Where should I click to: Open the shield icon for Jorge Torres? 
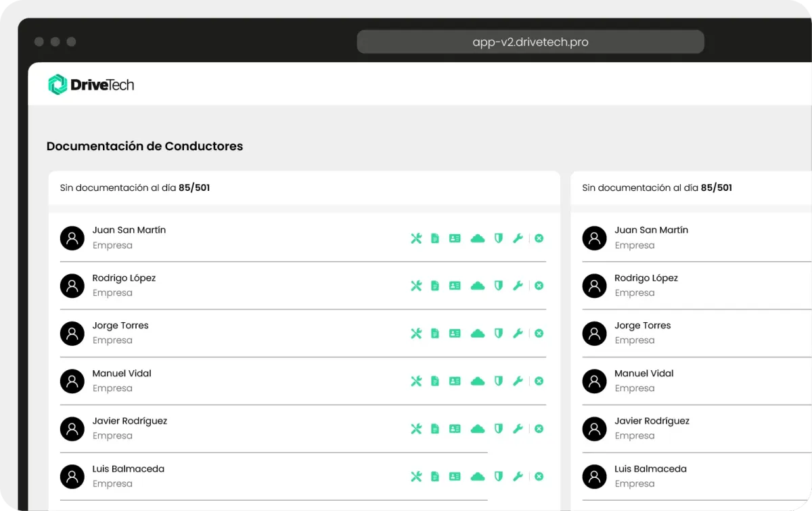point(499,333)
